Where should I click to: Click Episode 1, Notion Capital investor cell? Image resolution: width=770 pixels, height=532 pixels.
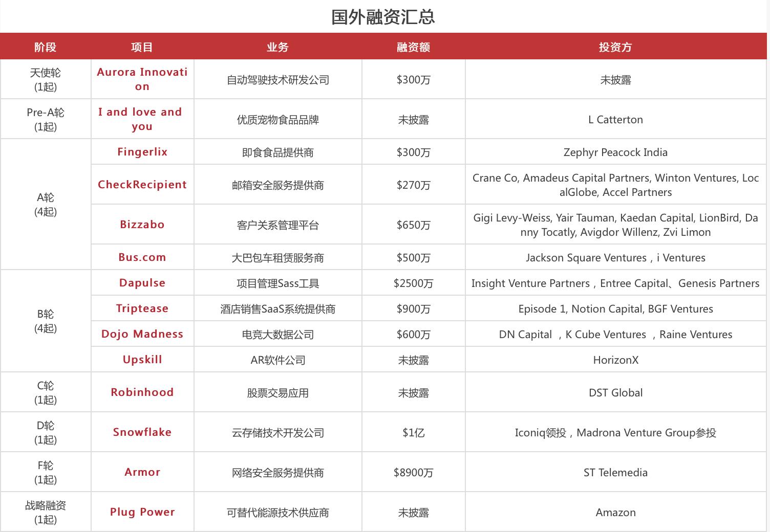pyautogui.click(x=616, y=309)
